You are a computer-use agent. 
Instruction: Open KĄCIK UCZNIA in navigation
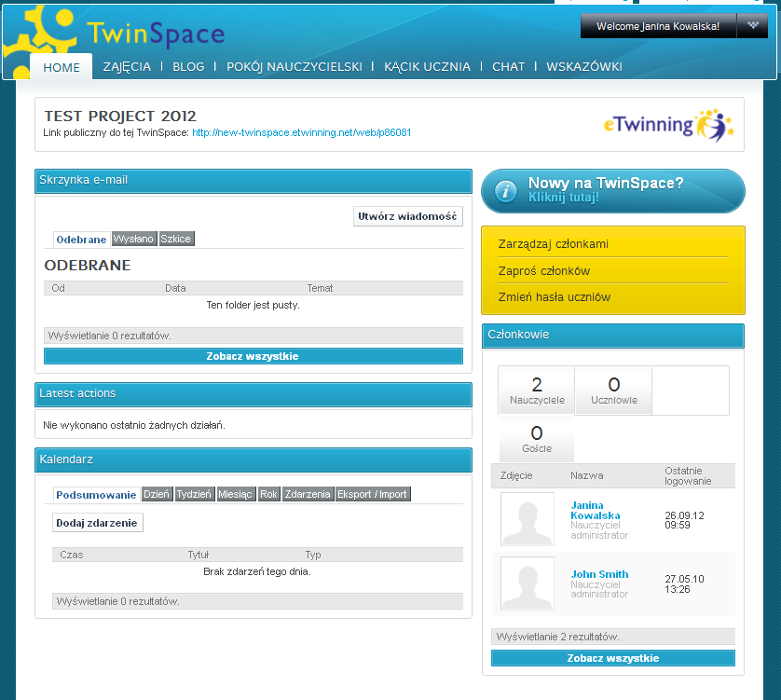pyautogui.click(x=427, y=67)
